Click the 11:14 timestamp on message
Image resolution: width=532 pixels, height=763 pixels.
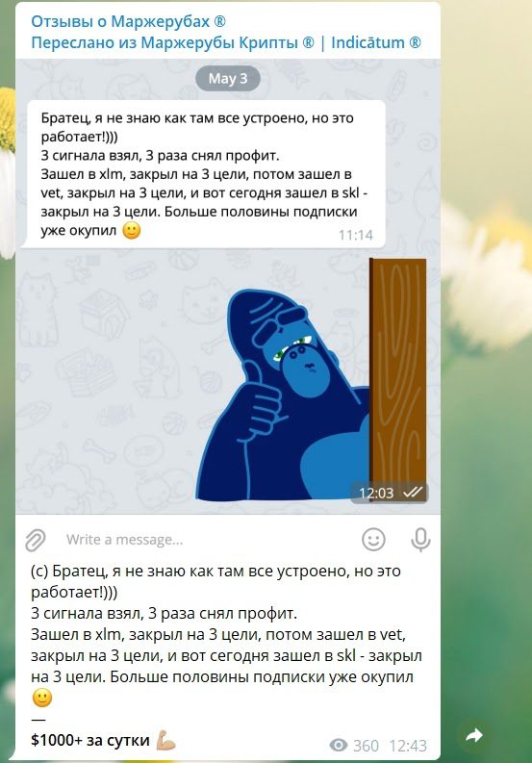(356, 235)
